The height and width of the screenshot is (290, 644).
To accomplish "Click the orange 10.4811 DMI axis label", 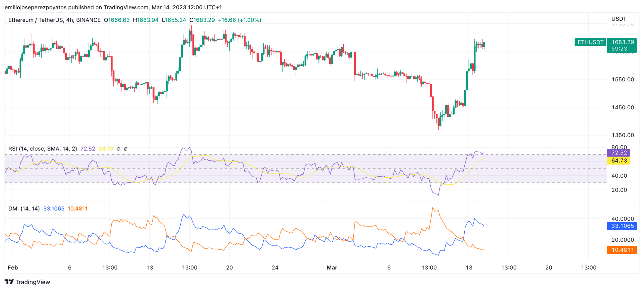I will 622,250.
